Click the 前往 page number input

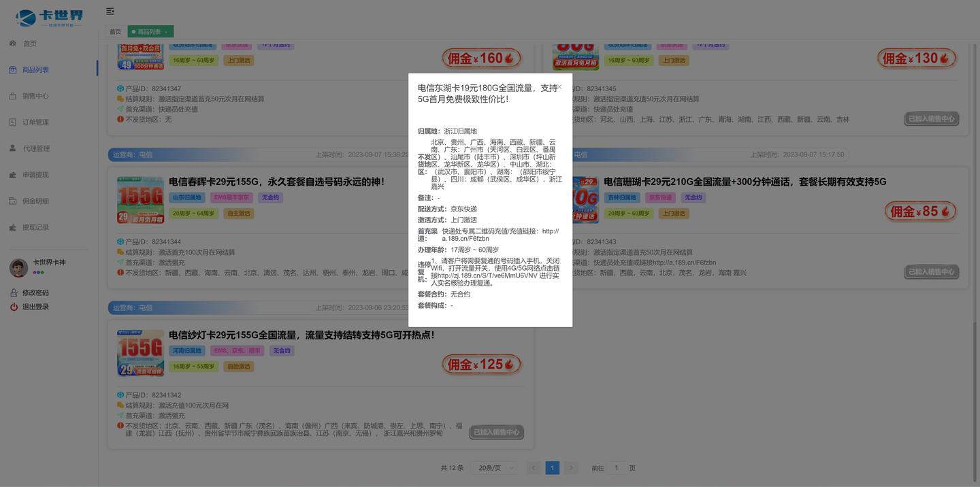617,468
